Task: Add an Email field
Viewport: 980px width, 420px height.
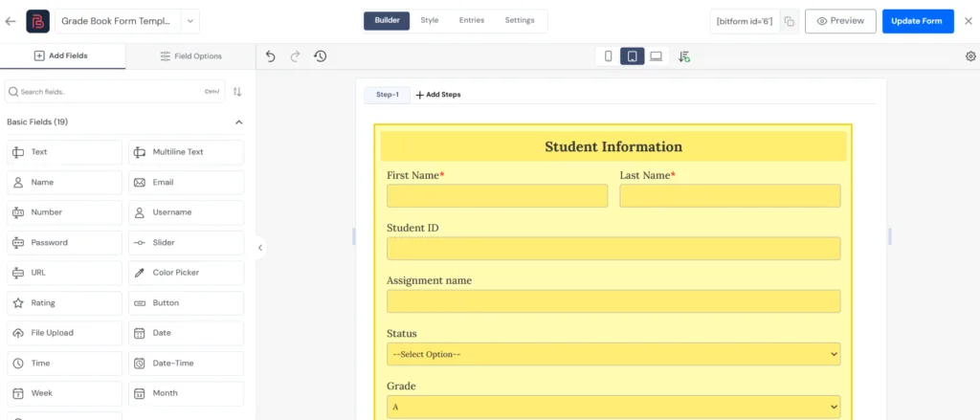Action: point(187,183)
